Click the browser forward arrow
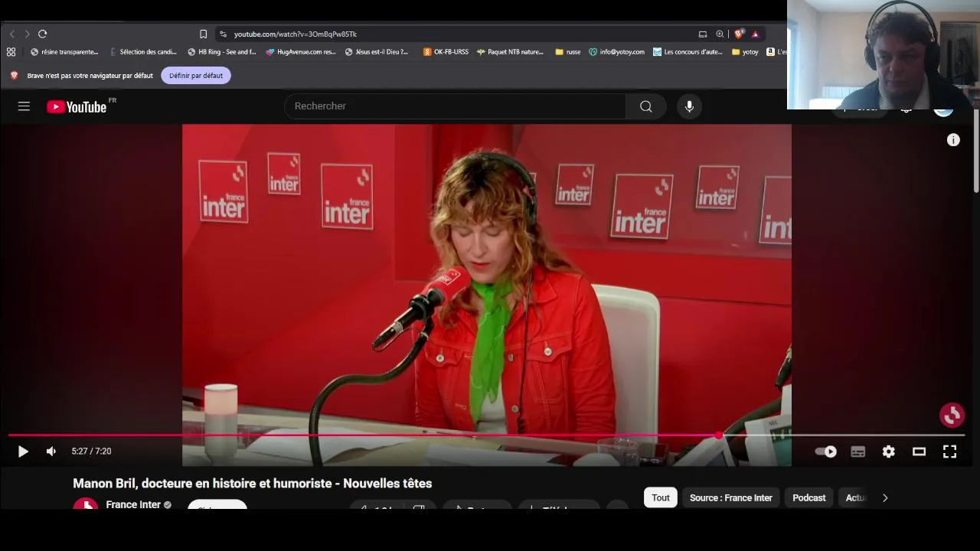980x551 pixels. tap(27, 34)
